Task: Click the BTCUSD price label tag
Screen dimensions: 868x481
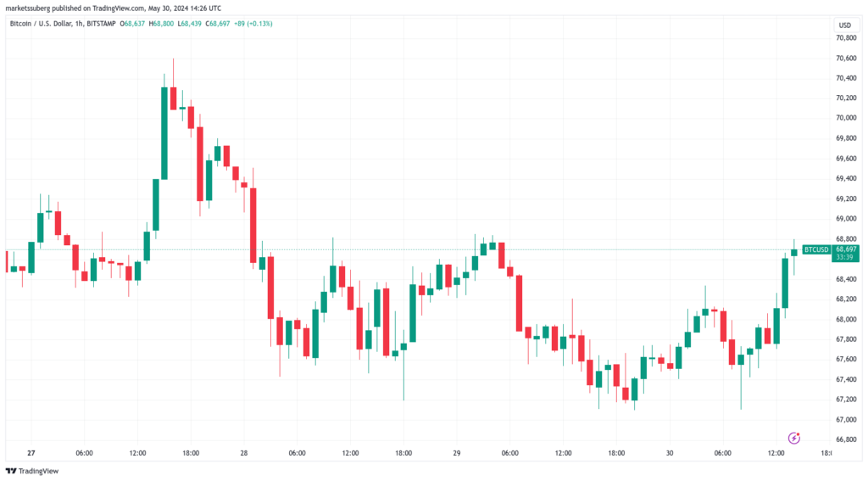Action: 816,250
